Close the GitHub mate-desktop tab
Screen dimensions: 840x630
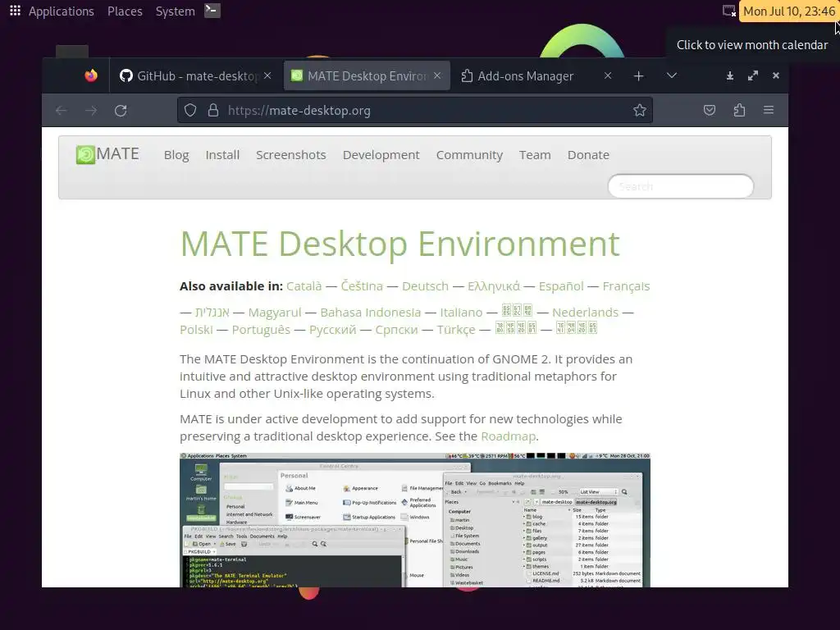click(x=268, y=76)
